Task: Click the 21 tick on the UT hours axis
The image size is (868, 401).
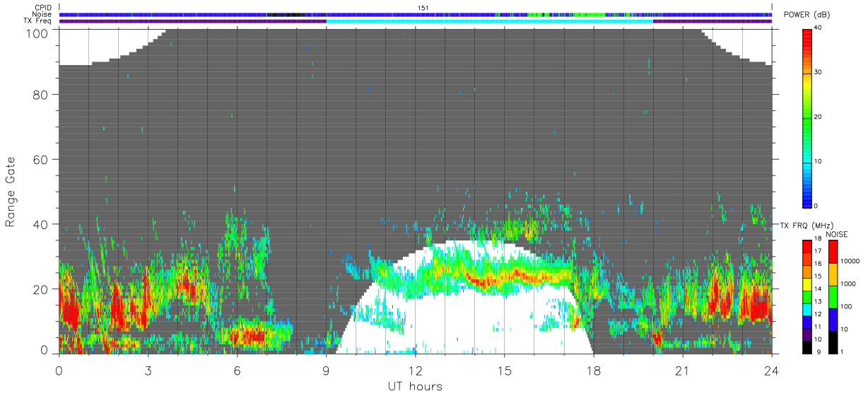Action: [682, 371]
